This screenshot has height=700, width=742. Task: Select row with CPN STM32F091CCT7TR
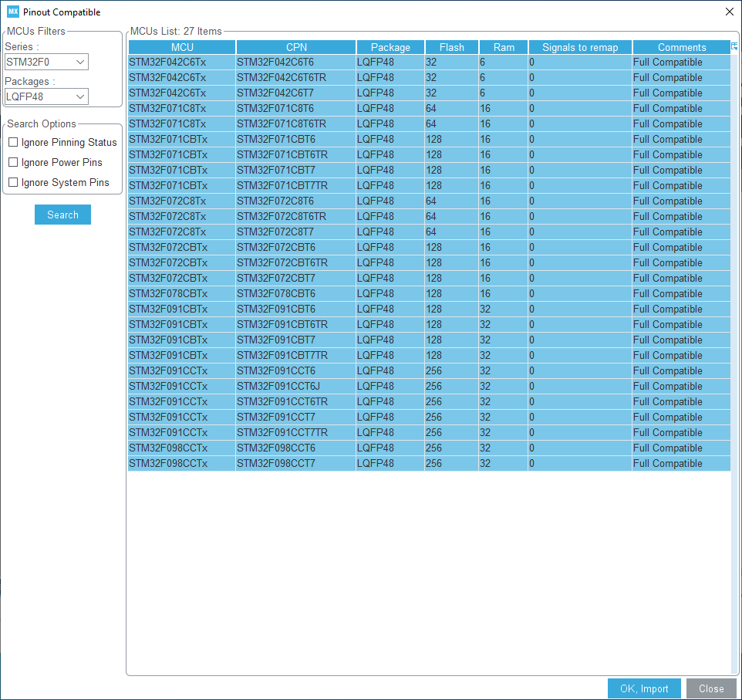(429, 432)
